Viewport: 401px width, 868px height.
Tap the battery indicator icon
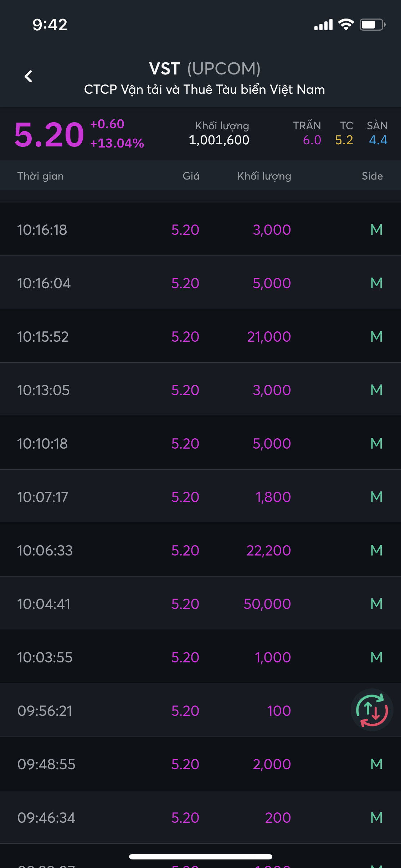tap(372, 25)
